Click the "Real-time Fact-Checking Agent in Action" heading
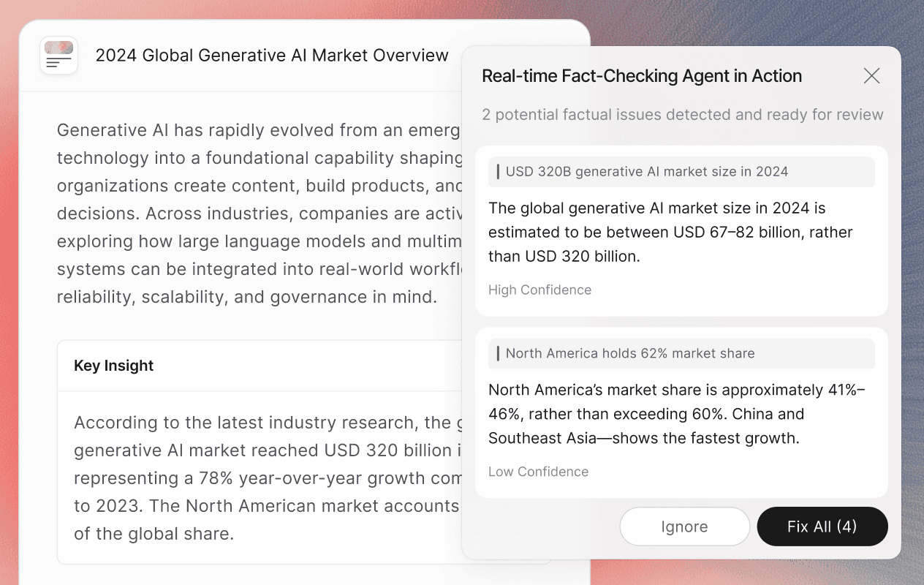924x585 pixels. (642, 76)
